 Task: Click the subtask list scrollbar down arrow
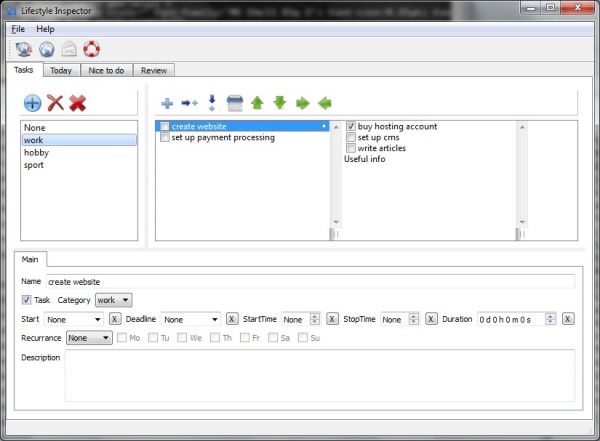[522, 222]
